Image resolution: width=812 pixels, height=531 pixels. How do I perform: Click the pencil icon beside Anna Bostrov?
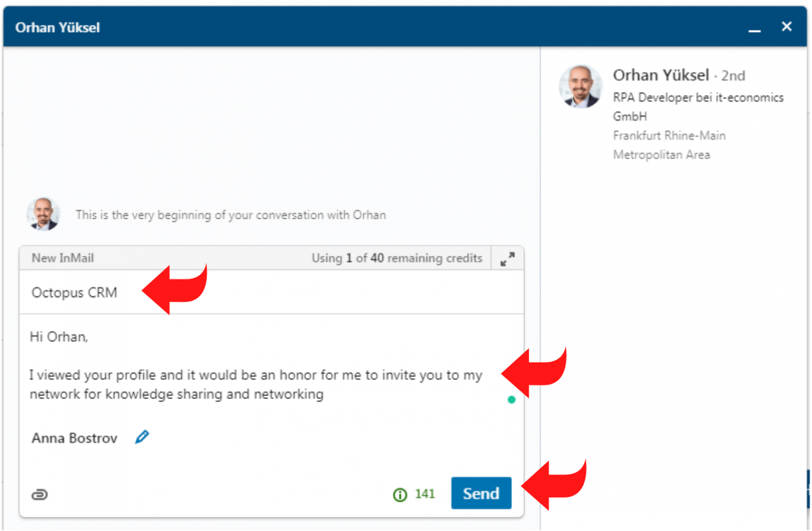coord(142,437)
